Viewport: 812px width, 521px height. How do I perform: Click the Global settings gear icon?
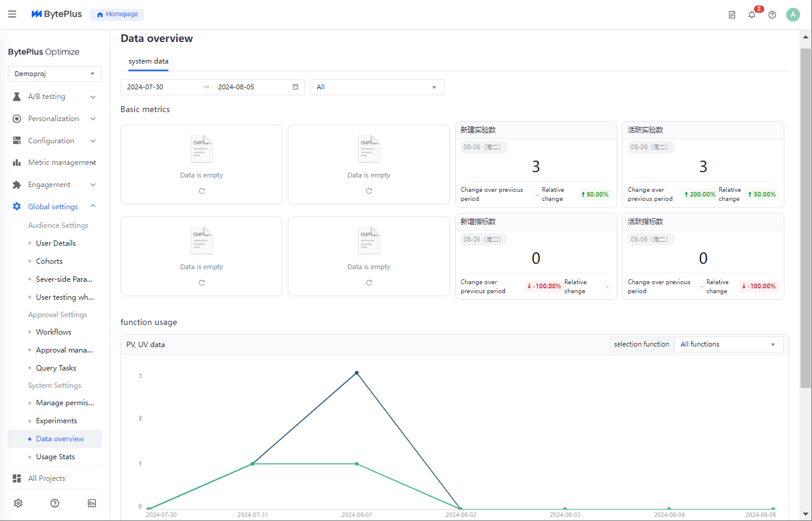[x=17, y=207]
